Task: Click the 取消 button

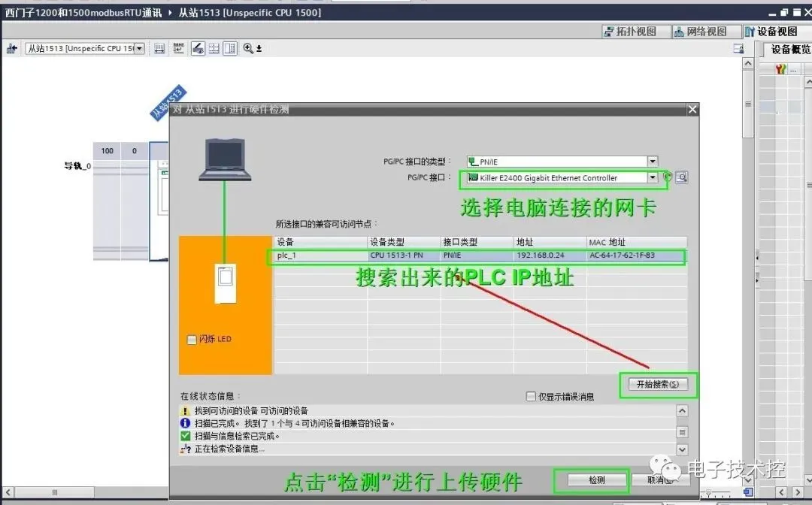Action: [660, 480]
